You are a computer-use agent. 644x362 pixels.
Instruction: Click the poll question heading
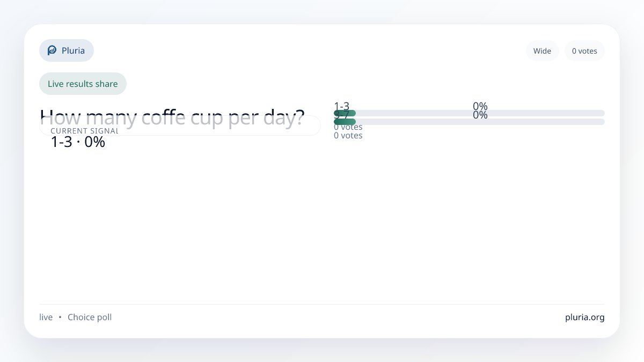[172, 116]
